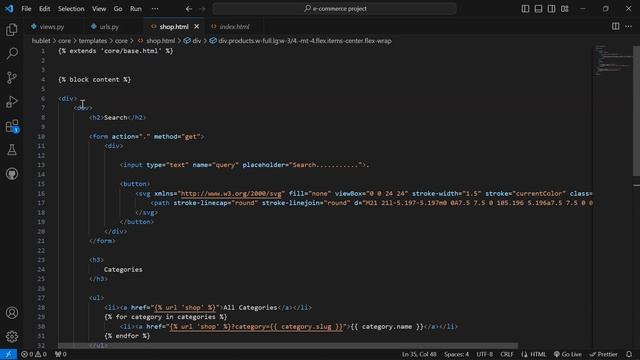Open the Accounts menu icon
Image resolution: width=640 pixels, height=360 pixels.
tap(12, 313)
